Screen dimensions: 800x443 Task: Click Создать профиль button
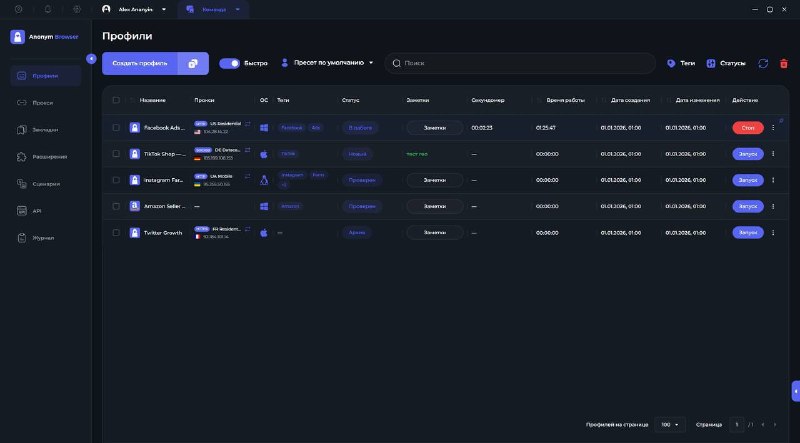pyautogui.click(x=140, y=63)
